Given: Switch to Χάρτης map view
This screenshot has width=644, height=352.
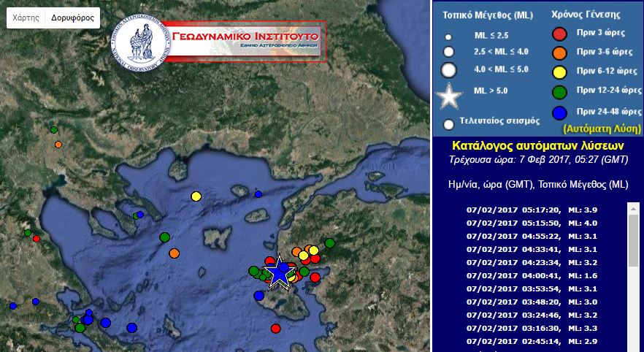Looking at the screenshot, I should (x=26, y=18).
